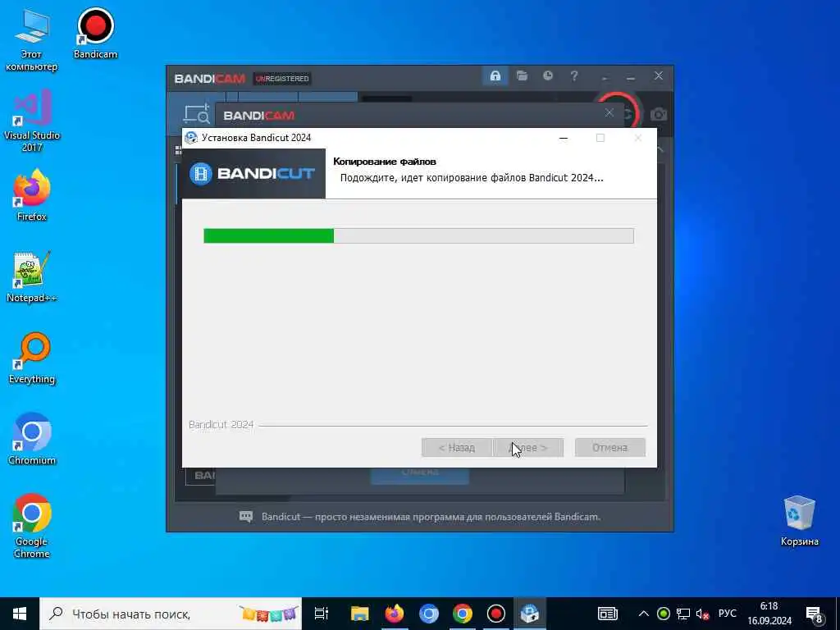Open network status tray icon

click(683, 614)
